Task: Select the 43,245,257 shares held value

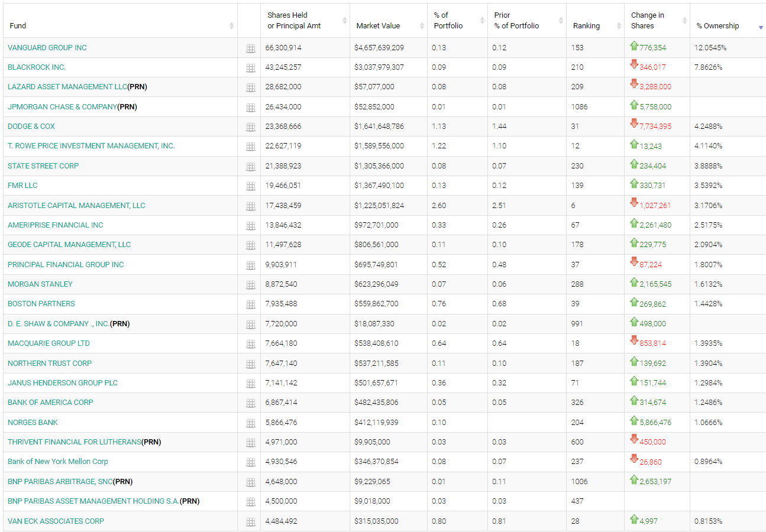Action: pos(283,67)
